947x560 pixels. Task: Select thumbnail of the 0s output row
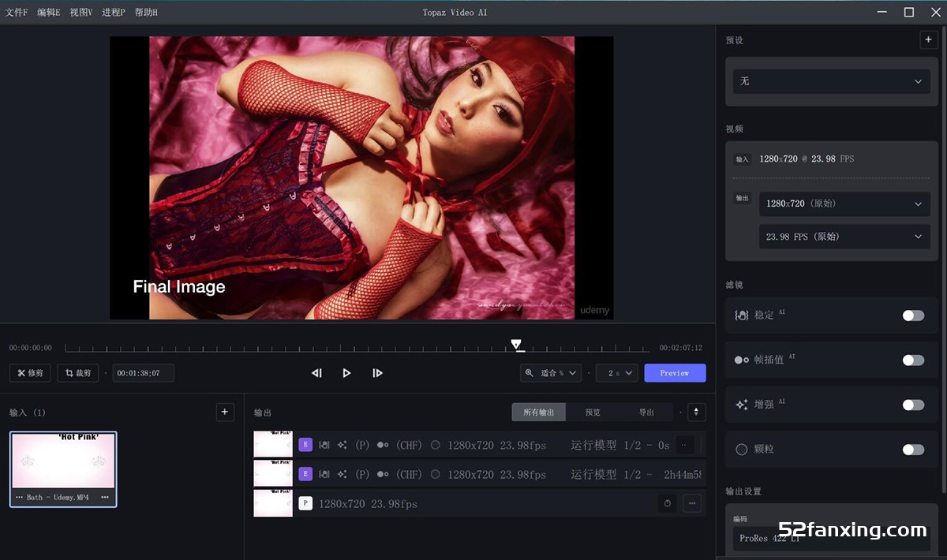pyautogui.click(x=273, y=444)
